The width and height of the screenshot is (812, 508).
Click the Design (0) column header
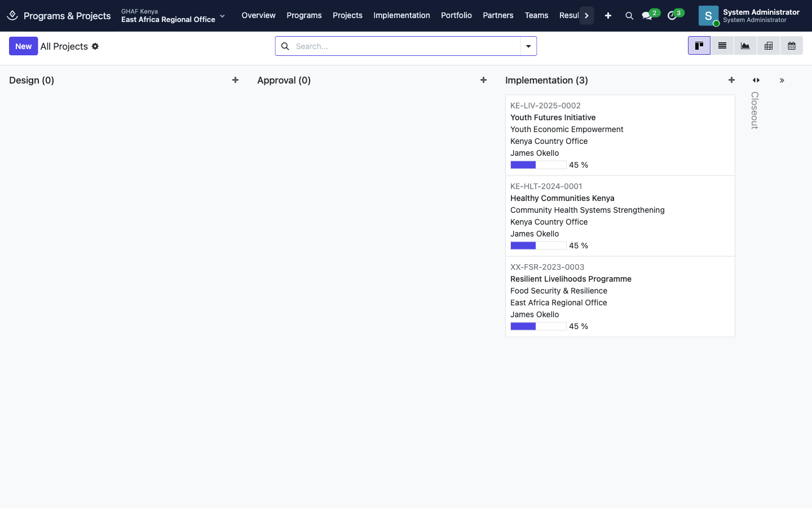pyautogui.click(x=32, y=80)
